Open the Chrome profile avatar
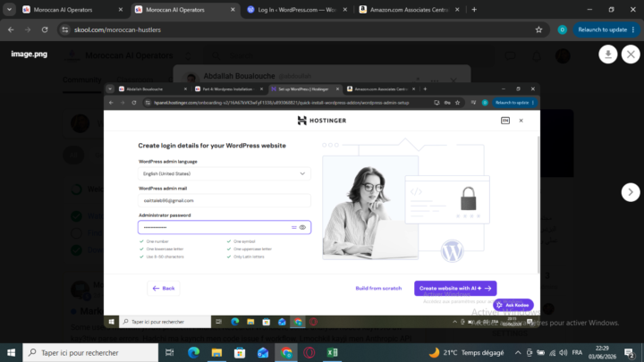The width and height of the screenshot is (644, 362). tap(563, 29)
